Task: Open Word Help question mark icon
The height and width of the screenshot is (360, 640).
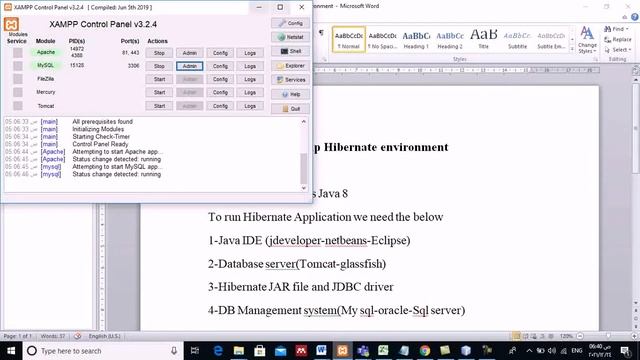Action: coord(635,17)
